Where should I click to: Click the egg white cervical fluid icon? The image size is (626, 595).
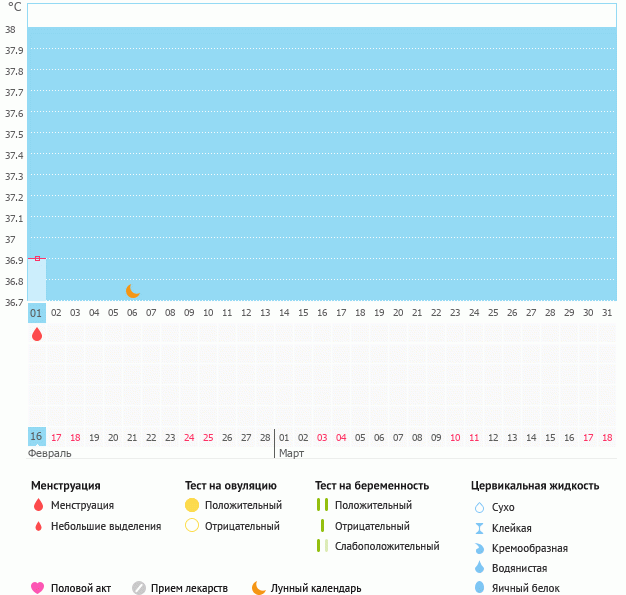tap(479, 588)
